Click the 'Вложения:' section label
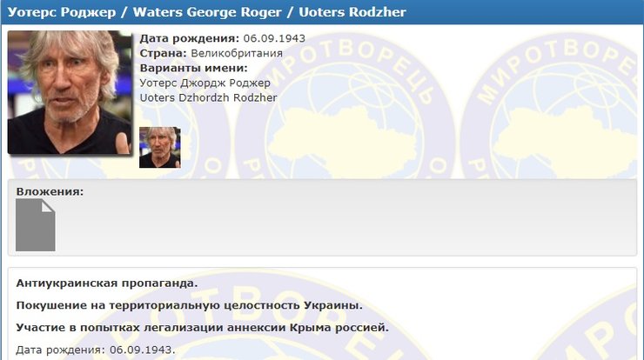 [x=50, y=191]
